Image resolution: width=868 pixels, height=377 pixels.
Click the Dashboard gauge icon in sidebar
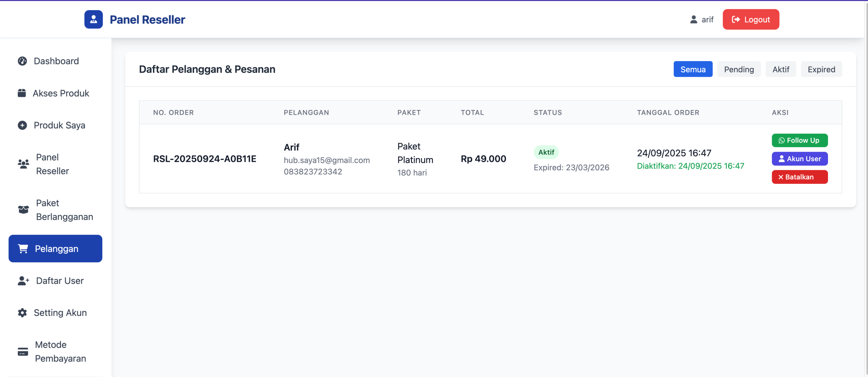[22, 61]
